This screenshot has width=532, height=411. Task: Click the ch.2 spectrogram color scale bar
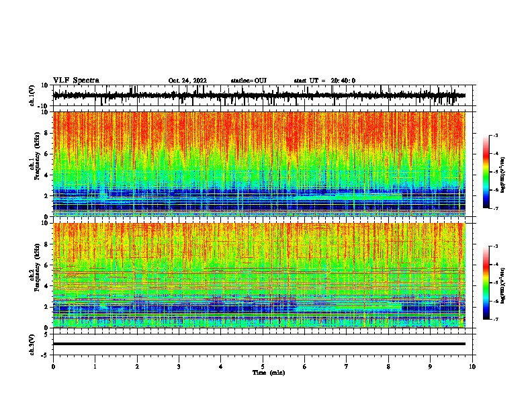click(x=486, y=283)
